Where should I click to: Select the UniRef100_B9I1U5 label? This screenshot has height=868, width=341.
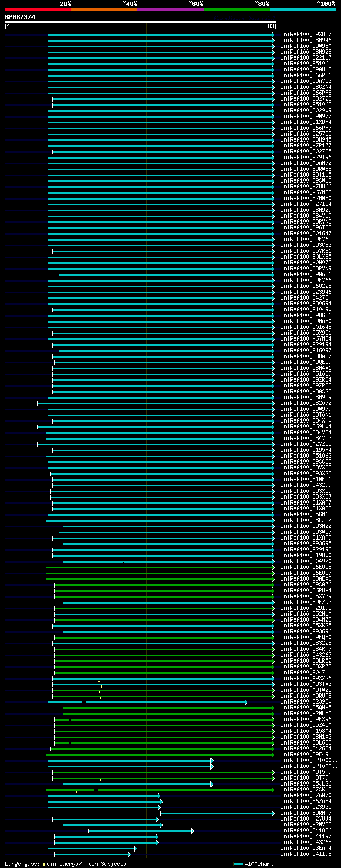click(x=306, y=175)
